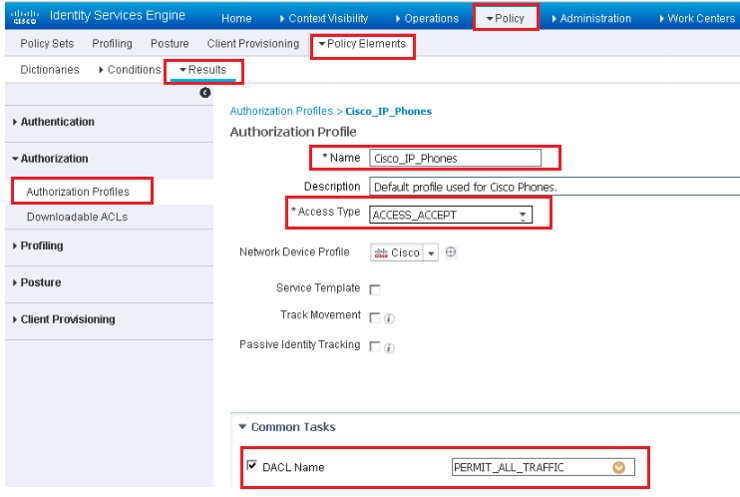740x497 pixels.
Task: Open PERMIT_ALL_TRAFFIC DACL combo box
Action: pos(543,467)
